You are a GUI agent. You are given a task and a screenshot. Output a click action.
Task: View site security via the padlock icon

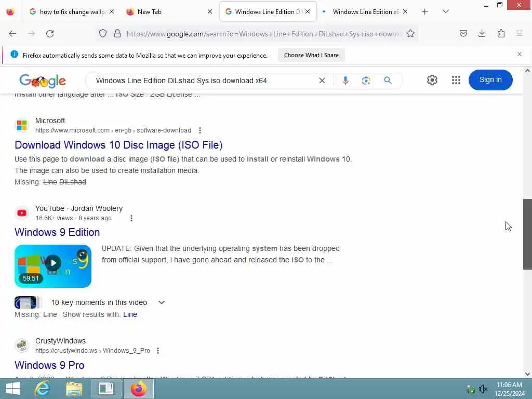[117, 34]
